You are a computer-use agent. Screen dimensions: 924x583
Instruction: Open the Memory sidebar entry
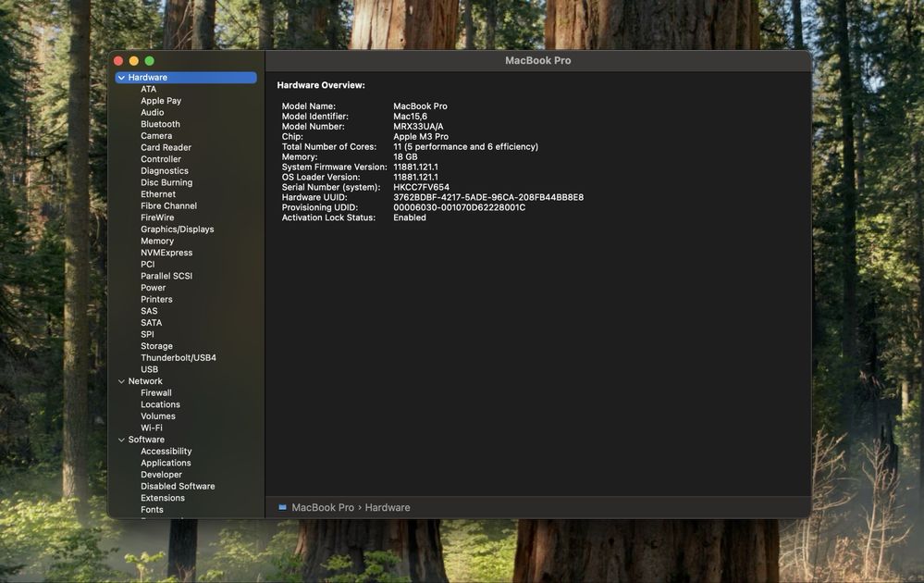(x=156, y=242)
